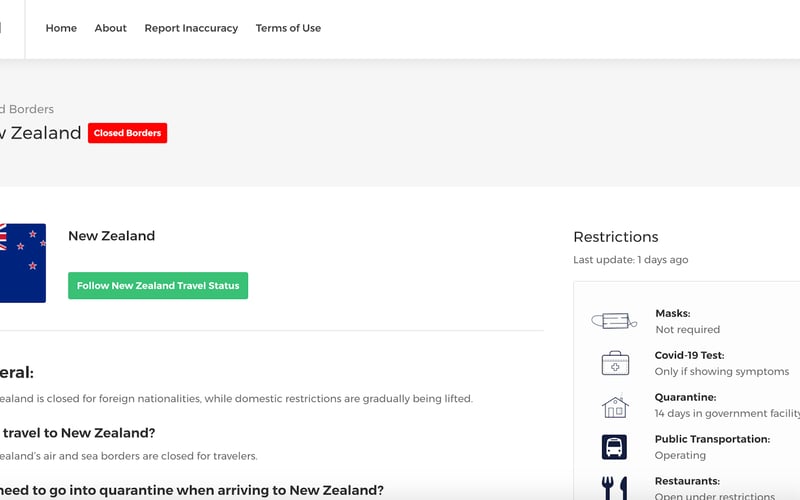
Task: Click '14 days in government facility' text
Action: click(727, 413)
